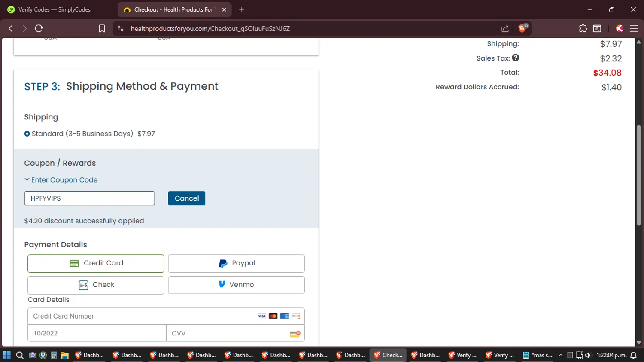Screen dimensions: 644x362
Task: Click the 'STEP 3:' heading label
Action: click(x=42, y=86)
